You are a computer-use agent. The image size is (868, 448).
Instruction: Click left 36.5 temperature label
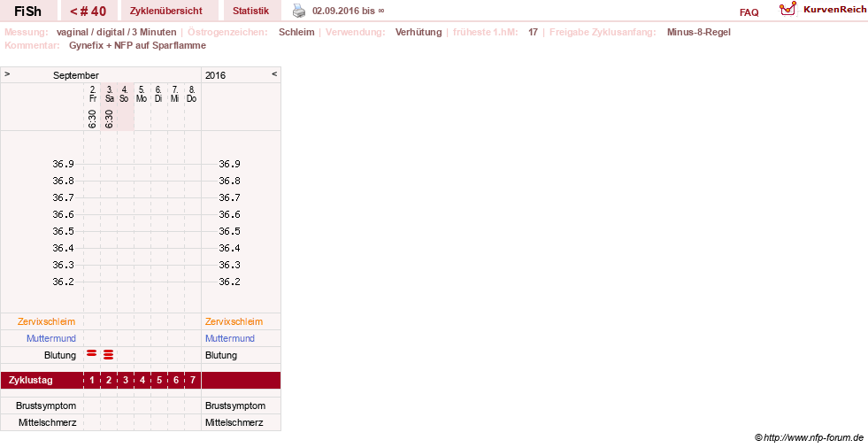63,231
